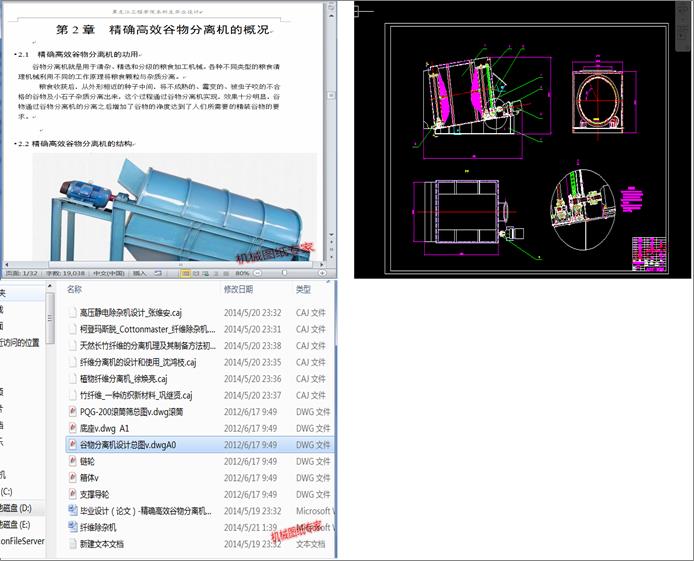
Task: Click the DWG file icon for 链轮
Action: (x=73, y=461)
